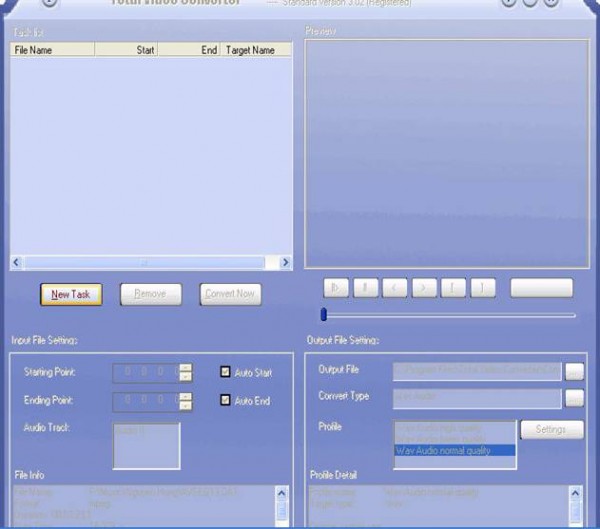Click the Profile Detail scroll-up arrow
600x529 pixels.
point(575,493)
